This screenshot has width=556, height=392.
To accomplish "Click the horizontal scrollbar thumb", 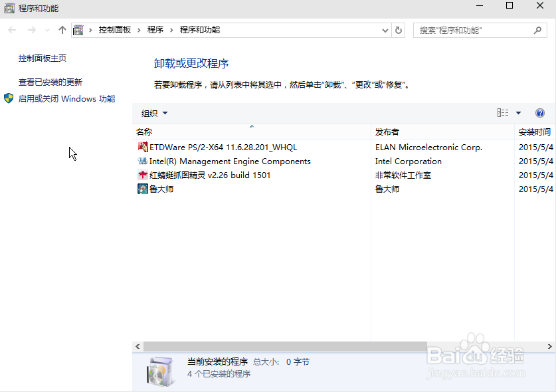I will click(285, 347).
